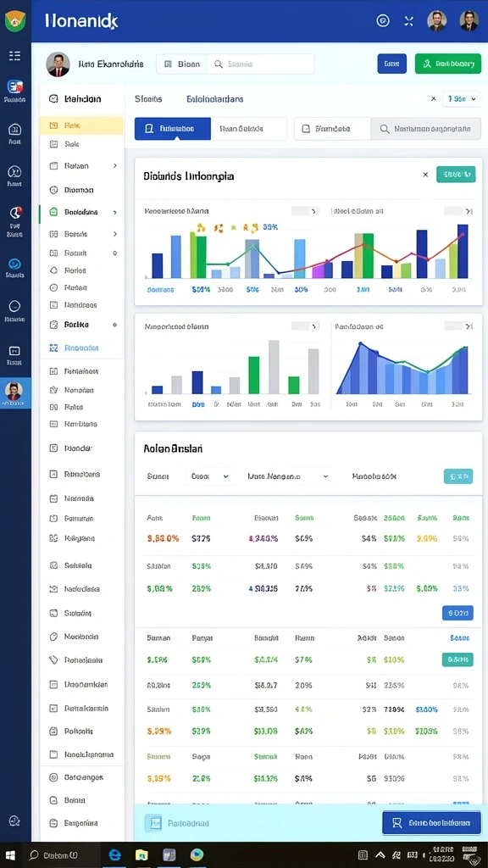Screen dimensions: 488x868
Task: Click the red-badged notification icon in the dark sidebar
Action: click(x=15, y=213)
